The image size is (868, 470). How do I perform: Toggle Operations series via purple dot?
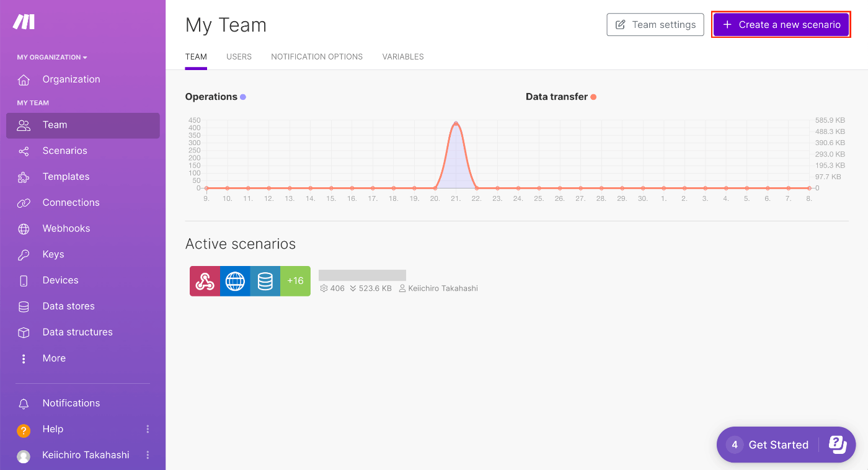[x=243, y=97]
